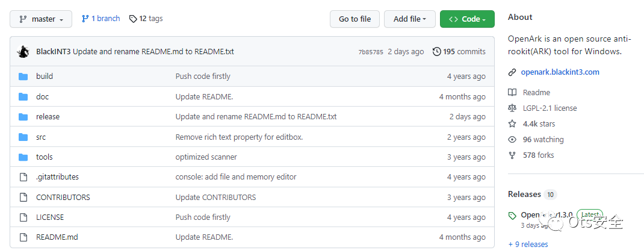Jump to the Readme section
The height and width of the screenshot is (250, 644).
(x=536, y=93)
